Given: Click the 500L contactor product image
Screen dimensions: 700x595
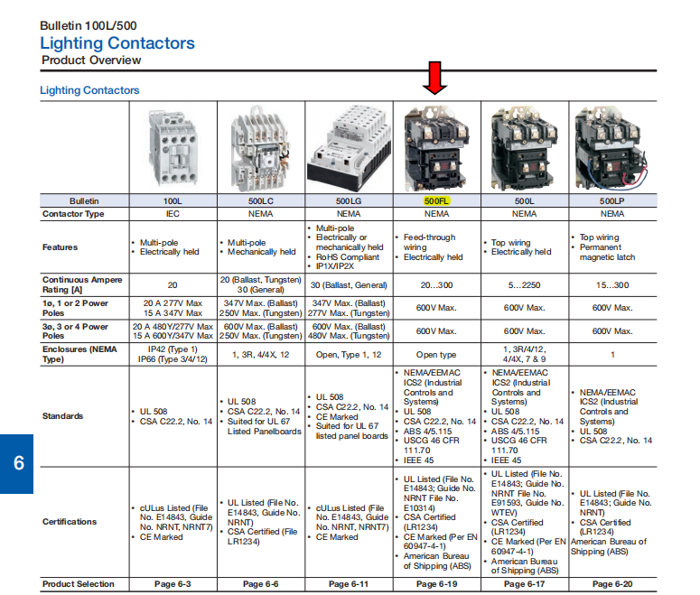Looking at the screenshot, I should 524,148.
